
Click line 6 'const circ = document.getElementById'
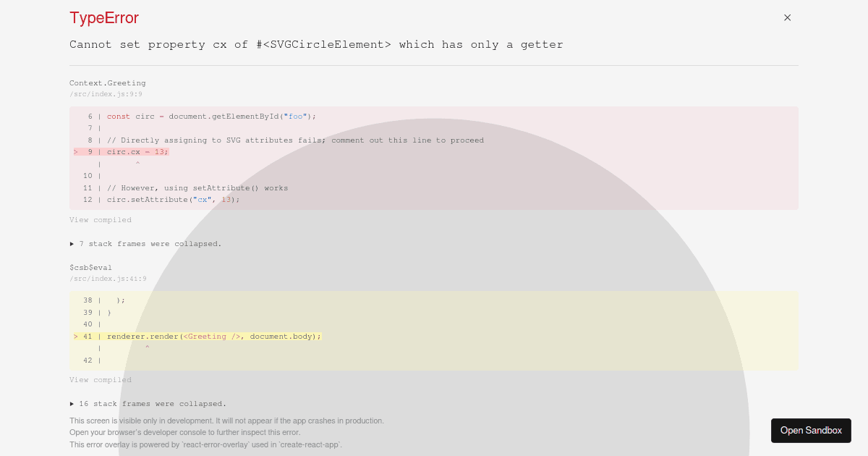click(x=212, y=117)
